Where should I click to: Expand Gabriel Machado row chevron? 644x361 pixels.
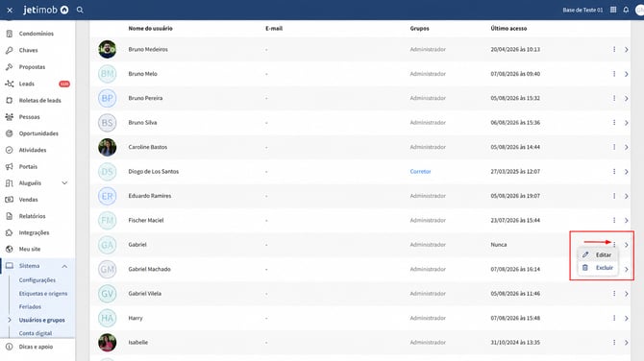point(627,270)
